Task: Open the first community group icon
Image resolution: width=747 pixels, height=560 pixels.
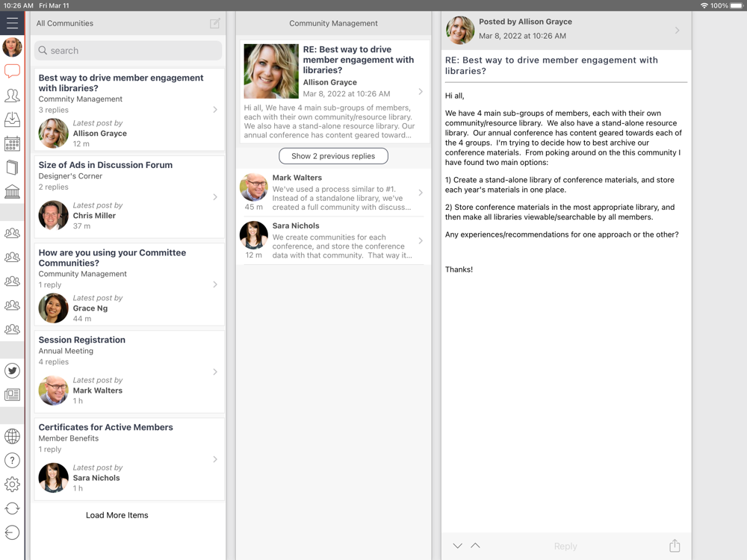Action: click(12, 233)
